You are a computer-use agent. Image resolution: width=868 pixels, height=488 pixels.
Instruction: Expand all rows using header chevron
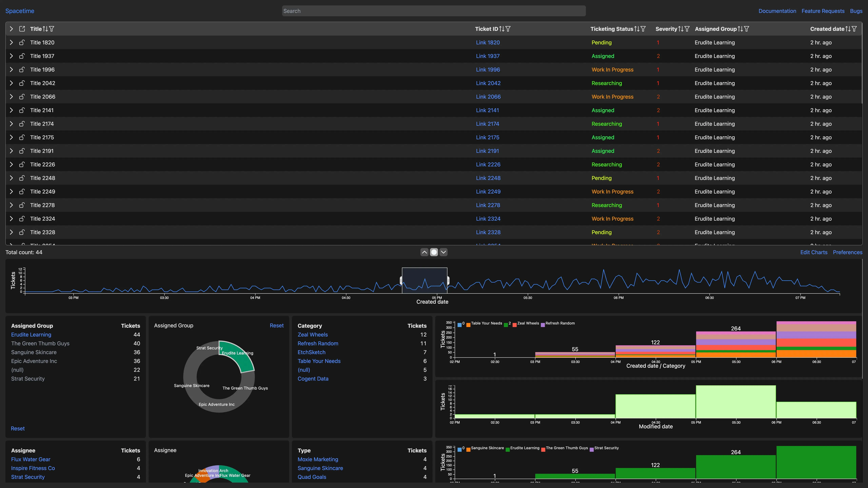coord(11,29)
